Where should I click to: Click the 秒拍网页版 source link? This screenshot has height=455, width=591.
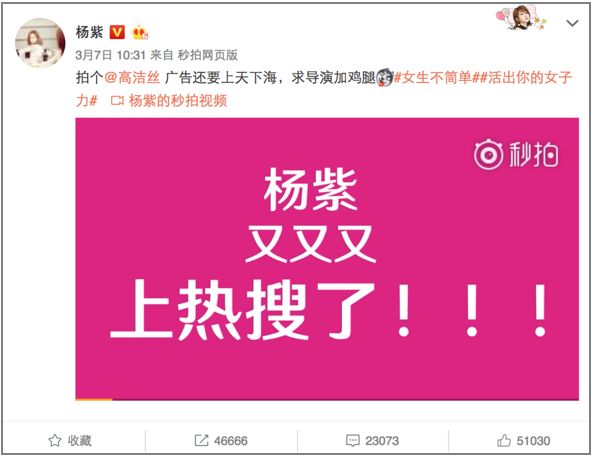click(208, 55)
